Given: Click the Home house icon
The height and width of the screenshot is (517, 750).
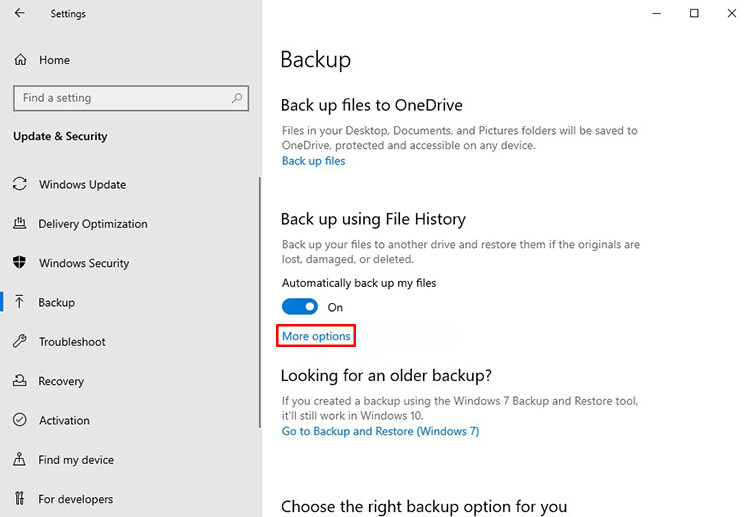Looking at the screenshot, I should pyautogui.click(x=20, y=60).
